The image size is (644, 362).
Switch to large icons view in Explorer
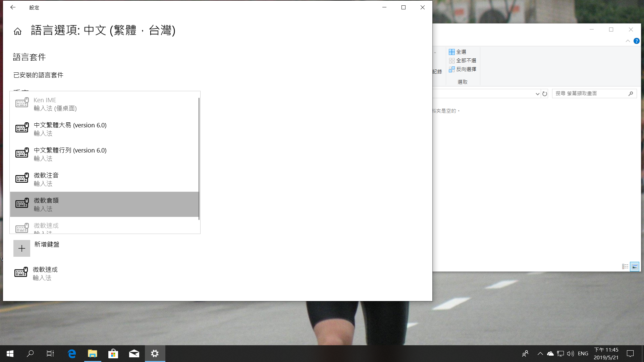635,266
